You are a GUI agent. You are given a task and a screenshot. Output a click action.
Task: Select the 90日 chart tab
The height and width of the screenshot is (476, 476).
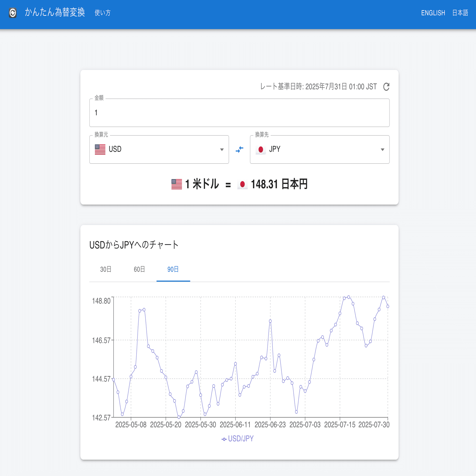173,269
